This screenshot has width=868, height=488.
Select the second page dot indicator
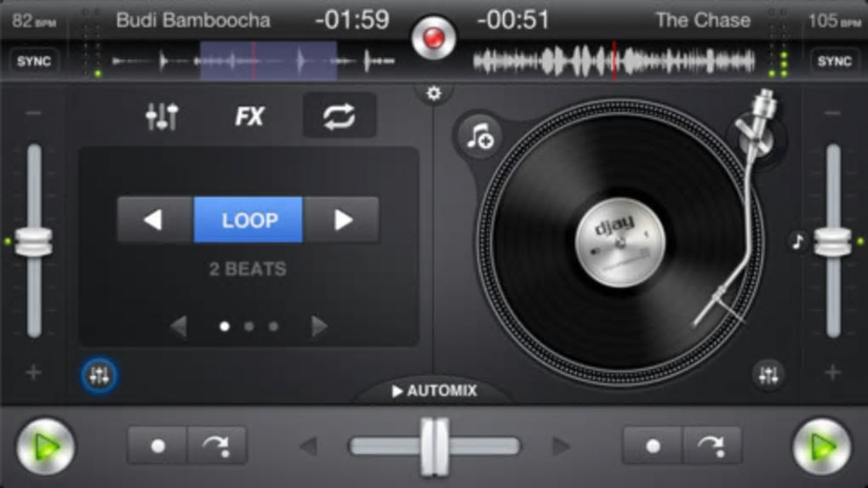tap(249, 326)
